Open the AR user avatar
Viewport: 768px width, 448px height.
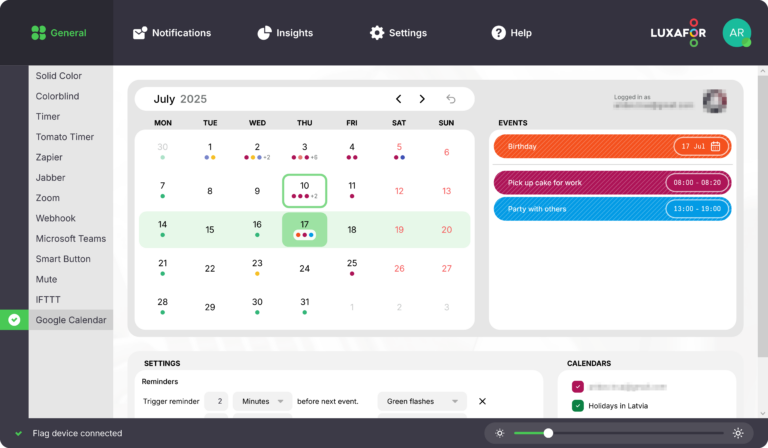[x=736, y=33]
